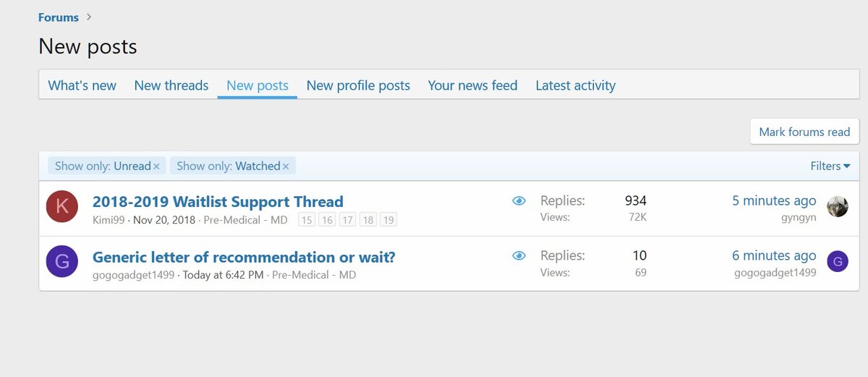The width and height of the screenshot is (868, 377).
Task: Click gogogadget1499's purple G avatar on left
Action: click(61, 262)
